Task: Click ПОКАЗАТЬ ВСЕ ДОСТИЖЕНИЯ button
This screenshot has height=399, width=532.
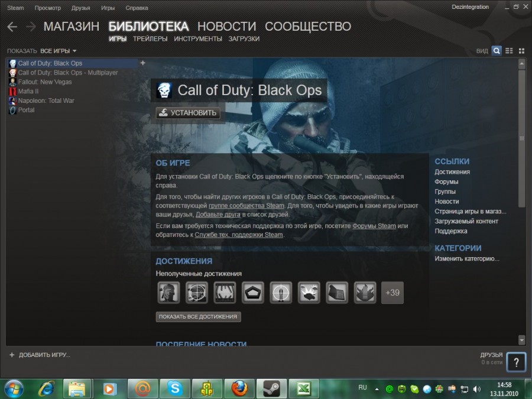Action: 198,317
